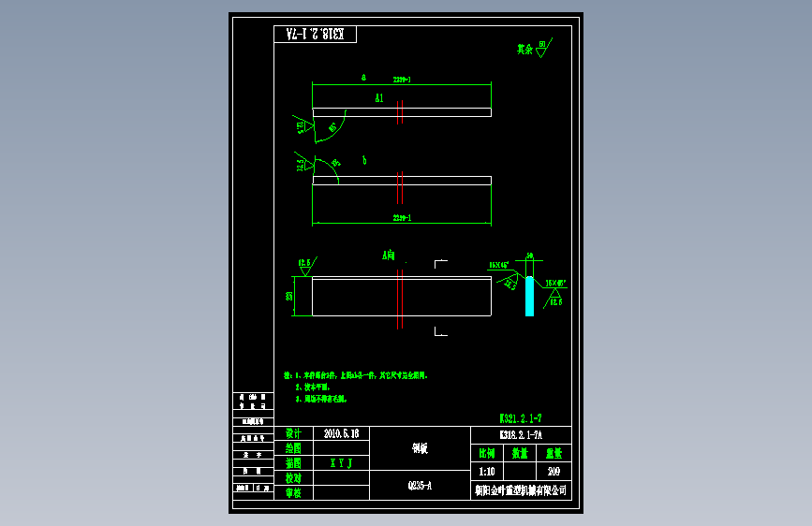Select the 绘图 label cell

coord(294,448)
